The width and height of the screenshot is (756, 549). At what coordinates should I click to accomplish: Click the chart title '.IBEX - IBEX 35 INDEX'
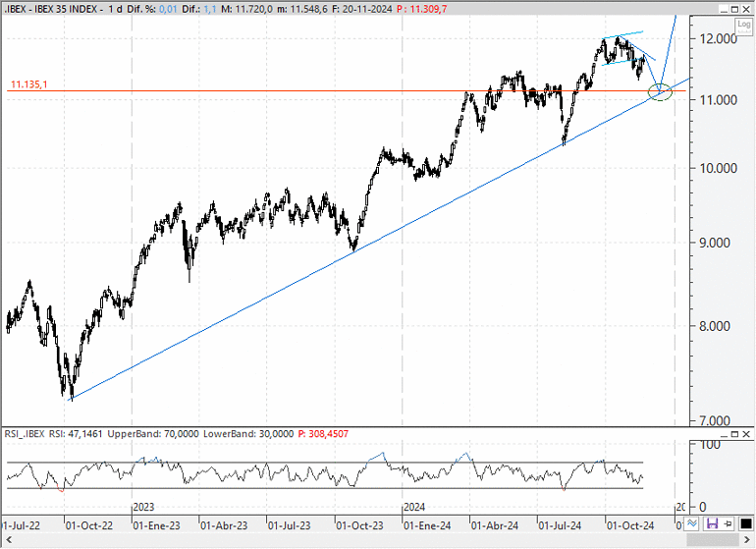coord(50,9)
